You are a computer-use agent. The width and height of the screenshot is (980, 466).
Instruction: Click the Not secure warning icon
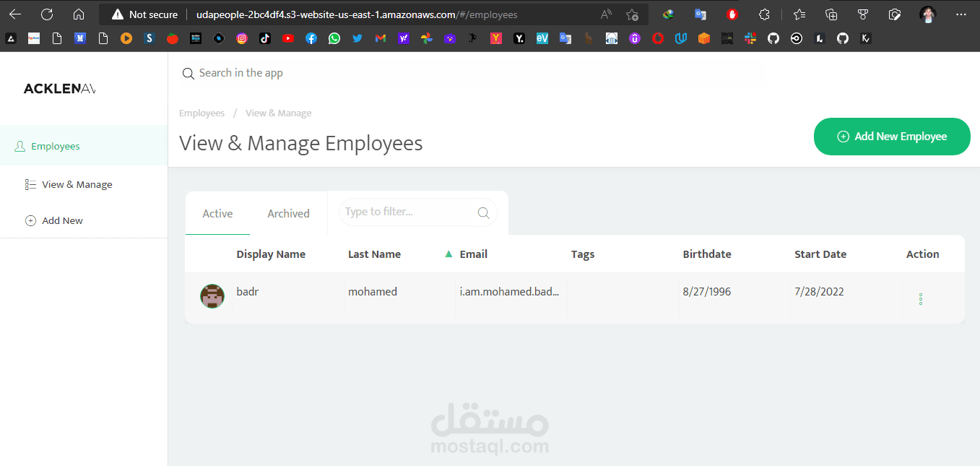[118, 14]
